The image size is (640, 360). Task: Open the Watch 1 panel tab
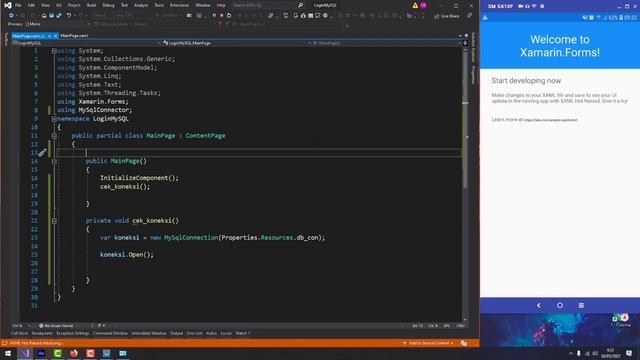click(x=242, y=333)
